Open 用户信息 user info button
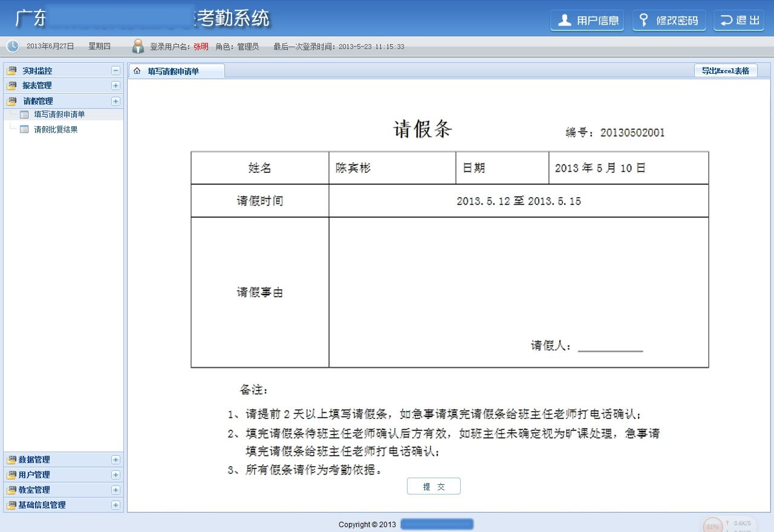The image size is (774, 532). [x=587, y=20]
